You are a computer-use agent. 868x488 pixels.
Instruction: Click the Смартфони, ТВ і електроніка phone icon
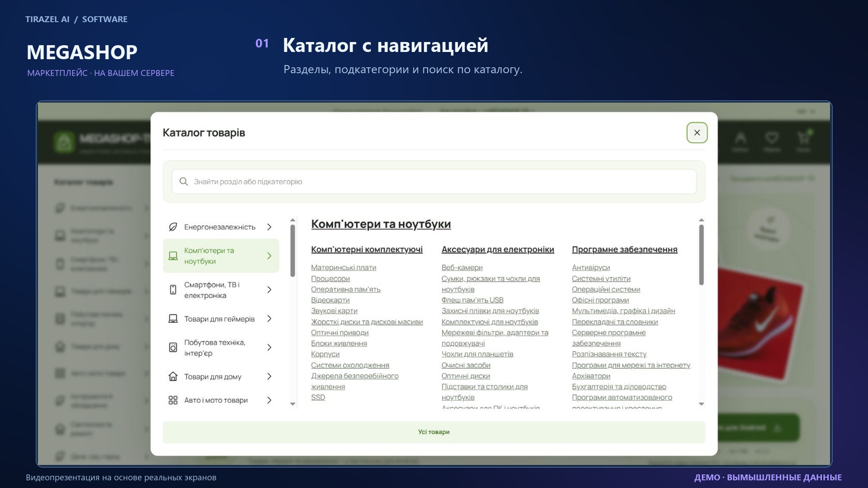click(173, 290)
